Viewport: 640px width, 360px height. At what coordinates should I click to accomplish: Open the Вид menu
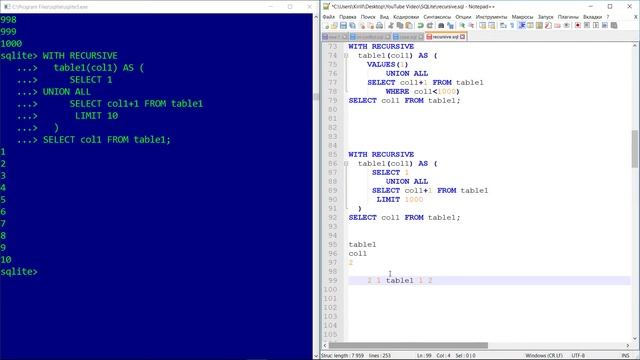coord(384,17)
